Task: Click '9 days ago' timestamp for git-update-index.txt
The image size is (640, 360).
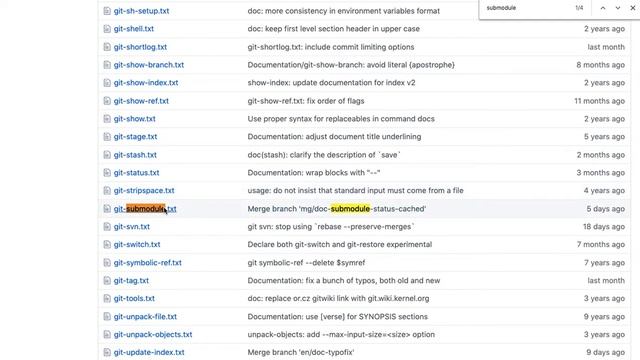Action: (x=606, y=352)
